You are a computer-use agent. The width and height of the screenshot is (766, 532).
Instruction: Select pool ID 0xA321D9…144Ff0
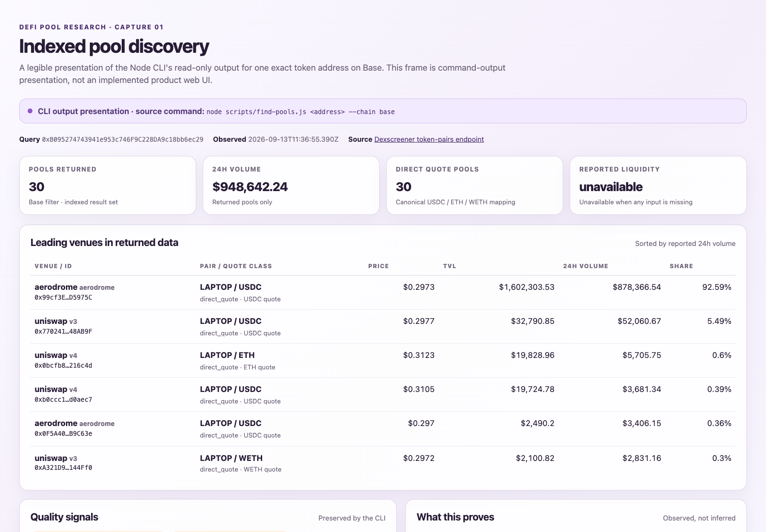[63, 468]
